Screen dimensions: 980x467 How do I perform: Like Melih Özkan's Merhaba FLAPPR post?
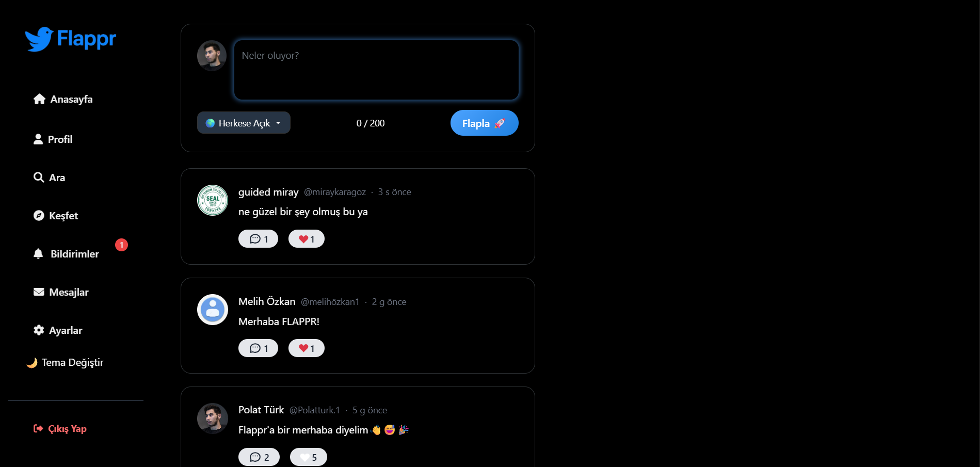[307, 348]
